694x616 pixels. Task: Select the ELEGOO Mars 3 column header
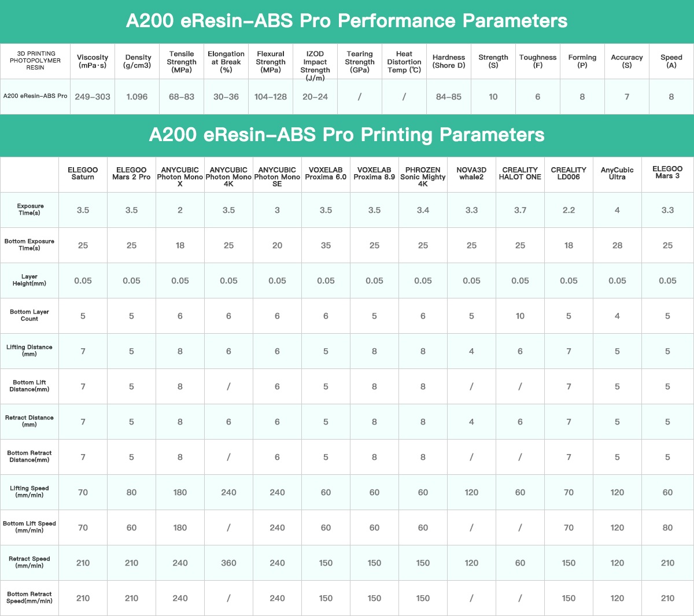[667, 172]
